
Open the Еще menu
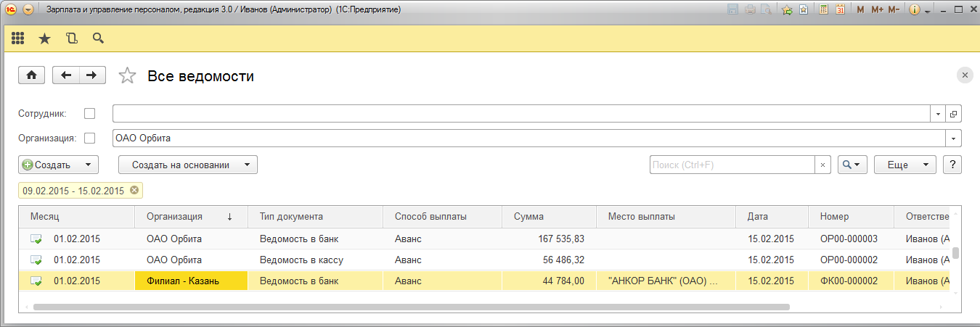[x=905, y=165]
